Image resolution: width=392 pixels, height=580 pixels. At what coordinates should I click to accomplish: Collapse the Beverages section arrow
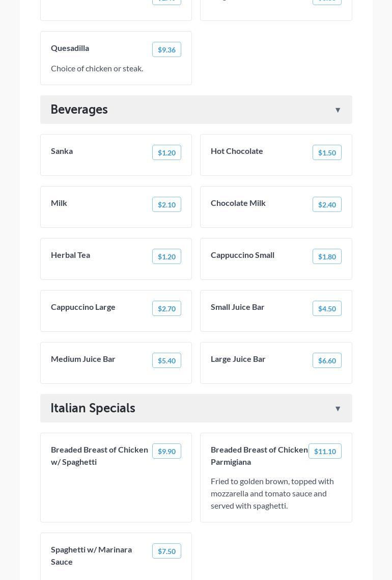point(338,110)
